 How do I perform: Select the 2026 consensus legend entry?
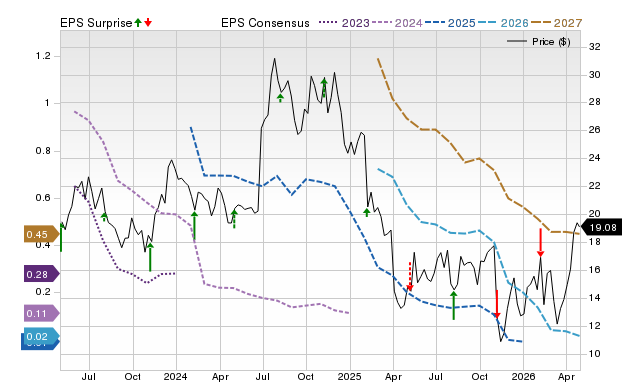tap(503, 23)
